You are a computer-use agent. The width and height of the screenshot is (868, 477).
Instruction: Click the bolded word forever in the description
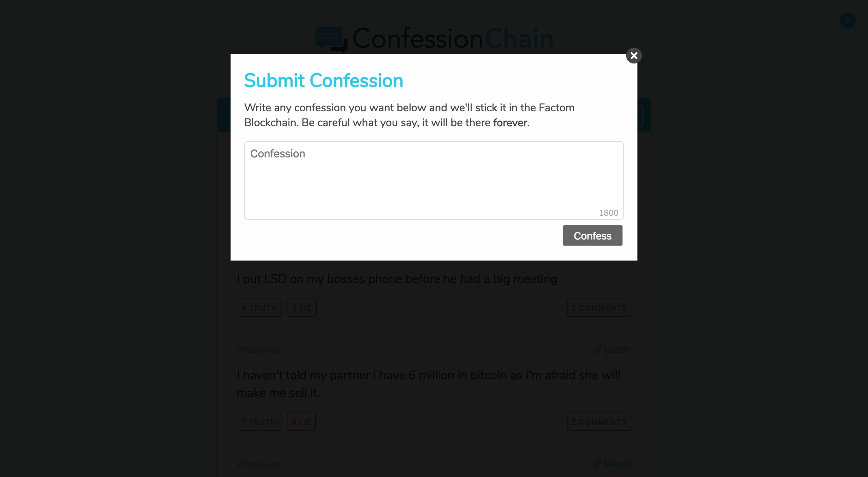pos(510,123)
